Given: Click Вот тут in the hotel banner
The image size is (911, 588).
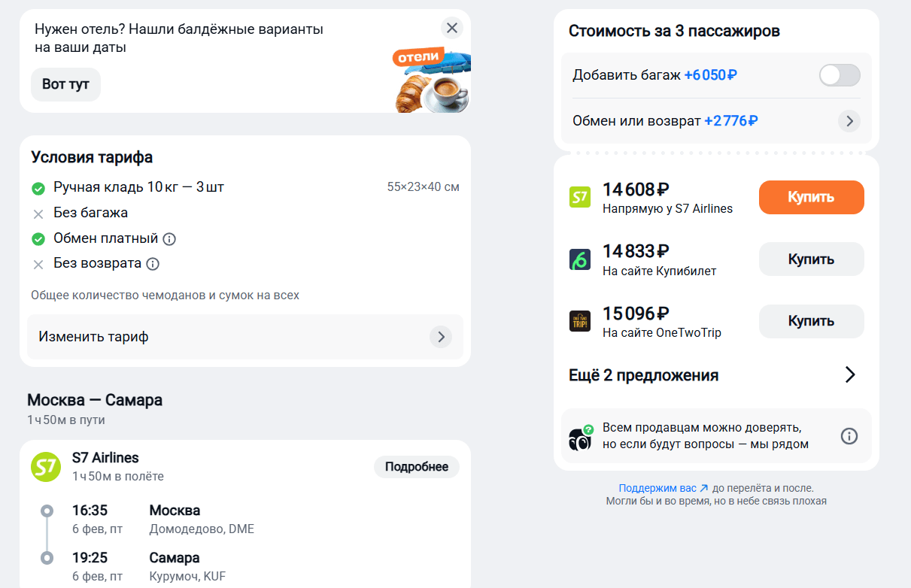Looking at the screenshot, I should [65, 84].
